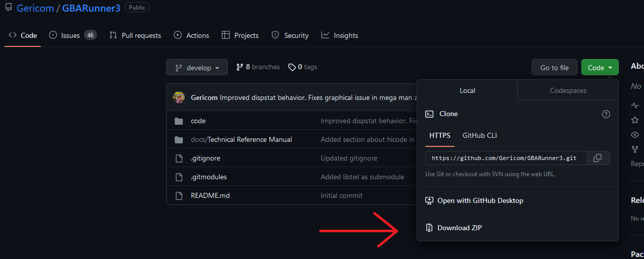View the 0 tags link
The image size is (644, 259).
(x=303, y=67)
